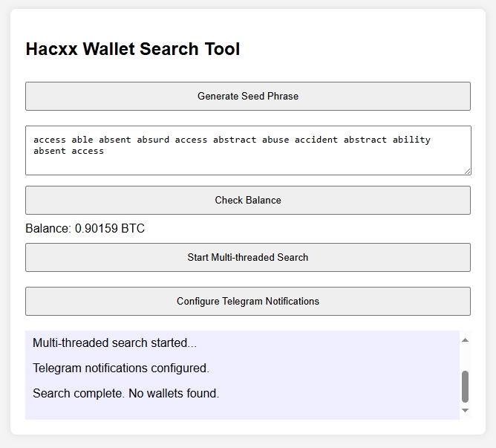Grab the log panel scrollbar thumb
This screenshot has width=496, height=448.
coord(465,386)
